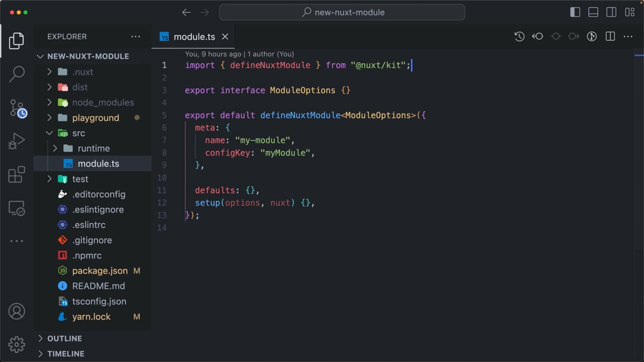
Task: Click line number 5 in the gutter
Action: (164, 115)
